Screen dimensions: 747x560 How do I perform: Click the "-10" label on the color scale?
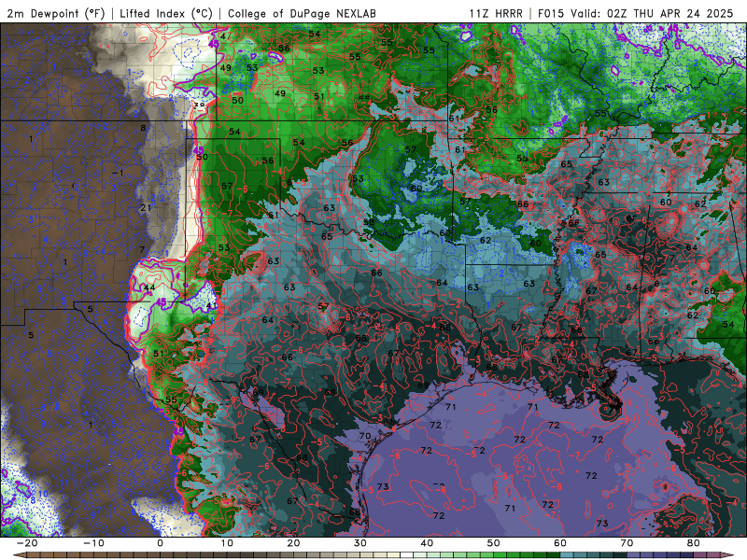tap(93, 543)
